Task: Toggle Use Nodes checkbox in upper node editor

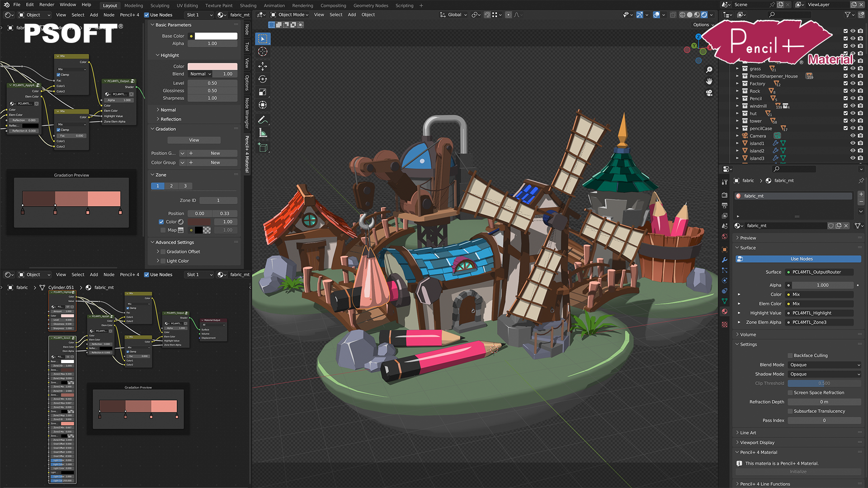Action: (146, 15)
